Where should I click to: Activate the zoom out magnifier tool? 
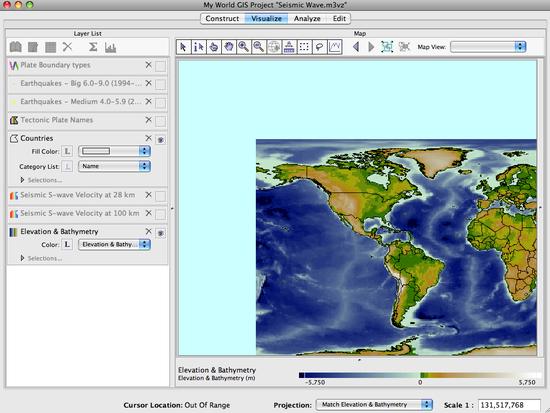tap(259, 47)
